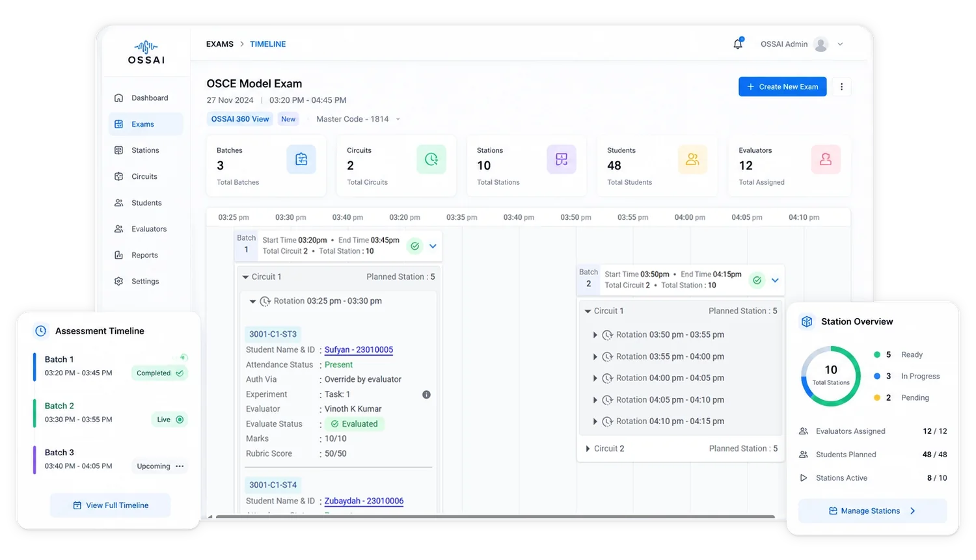Viewport: 976px width, 560px height.
Task: Open student link Zubaydah - 23010006
Action: 364,501
